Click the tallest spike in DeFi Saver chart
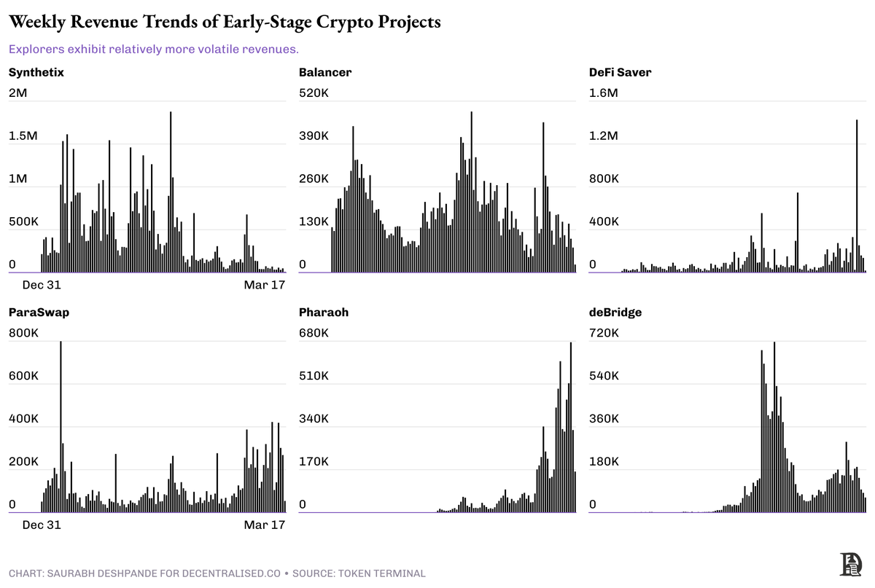Image resolution: width=875 pixels, height=588 pixels. coord(857,196)
